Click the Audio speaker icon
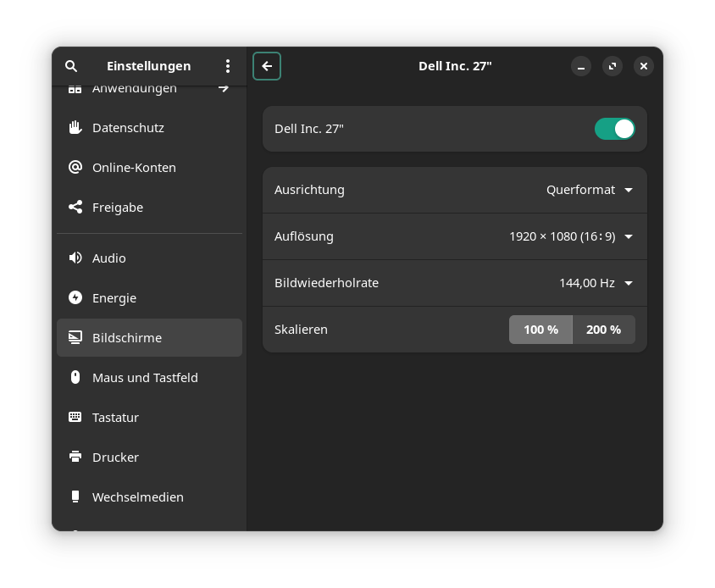 click(x=75, y=258)
